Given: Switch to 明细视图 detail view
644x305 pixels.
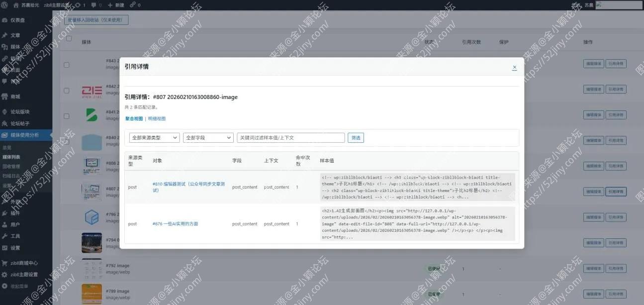Looking at the screenshot, I should click(157, 119).
